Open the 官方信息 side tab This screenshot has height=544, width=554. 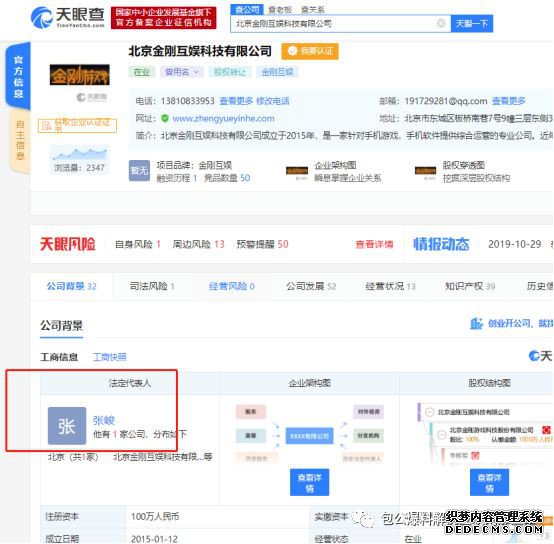18,76
